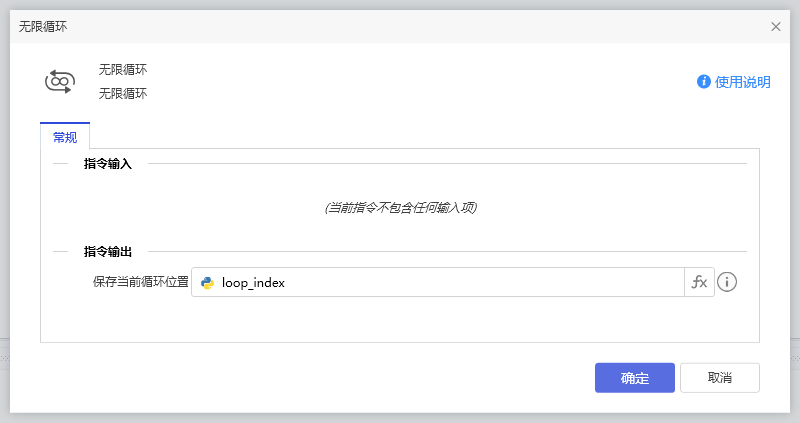Click the blue info icon beside 使用说明
The image size is (800, 423).
point(704,82)
